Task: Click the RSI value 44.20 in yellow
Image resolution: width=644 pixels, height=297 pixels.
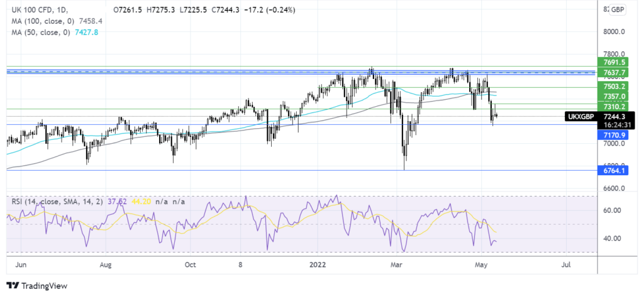Action: click(x=141, y=202)
